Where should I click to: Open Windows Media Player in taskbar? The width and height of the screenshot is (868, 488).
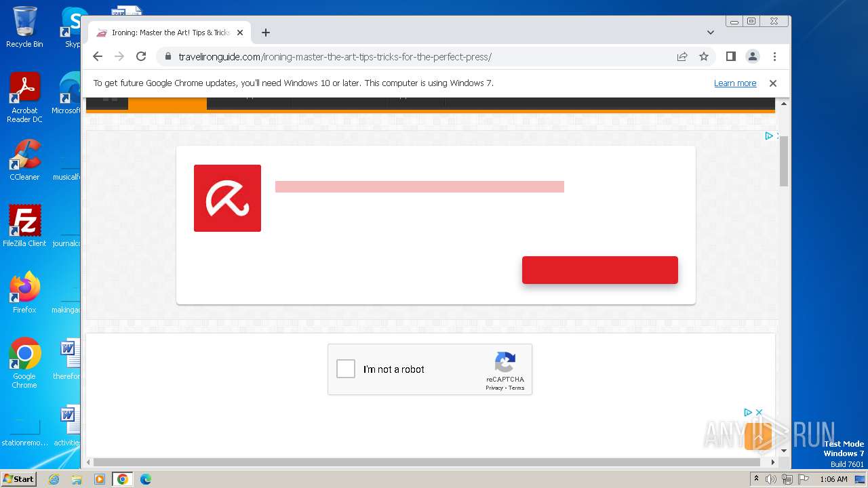[x=100, y=479]
